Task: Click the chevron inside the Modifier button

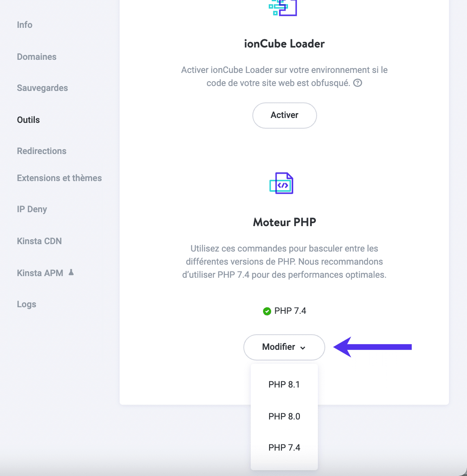Action: point(303,347)
